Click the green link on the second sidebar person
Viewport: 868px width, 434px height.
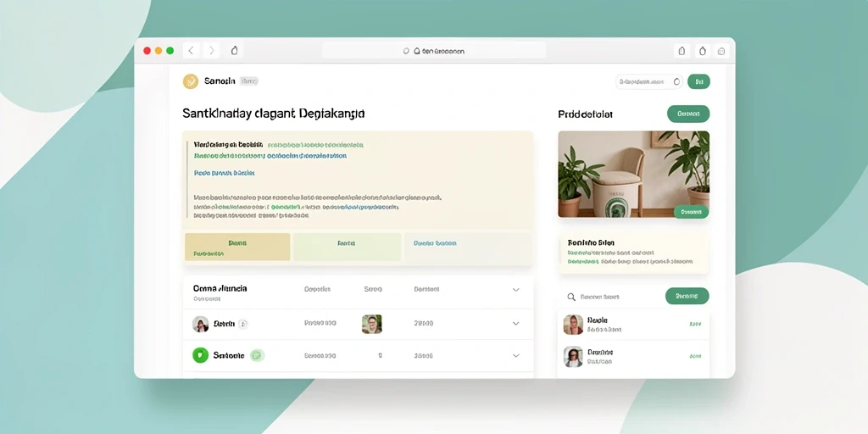(x=695, y=357)
